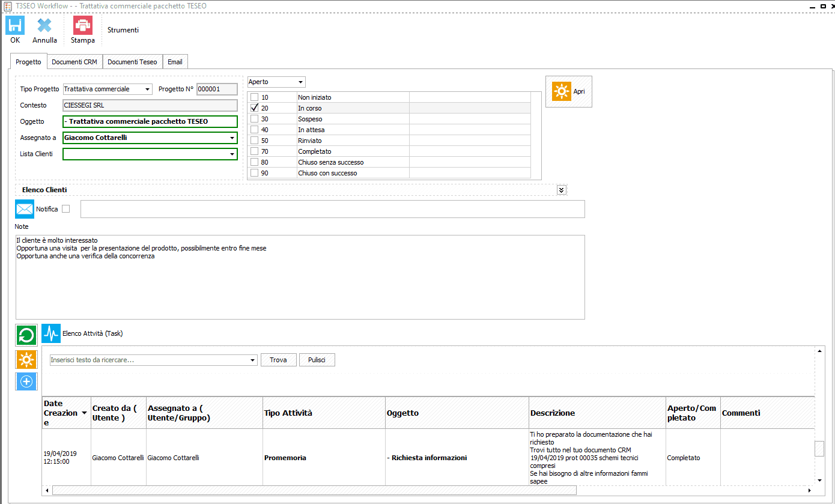Viewport: 835px width, 504px height.
Task: Open the Assegnato a dropdown
Action: coord(232,138)
